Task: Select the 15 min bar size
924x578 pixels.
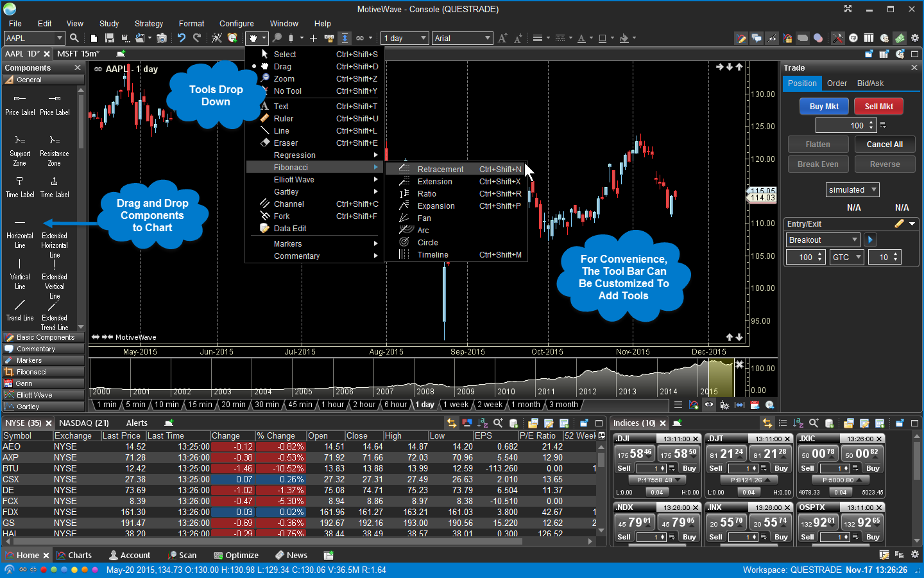Action: [200, 405]
